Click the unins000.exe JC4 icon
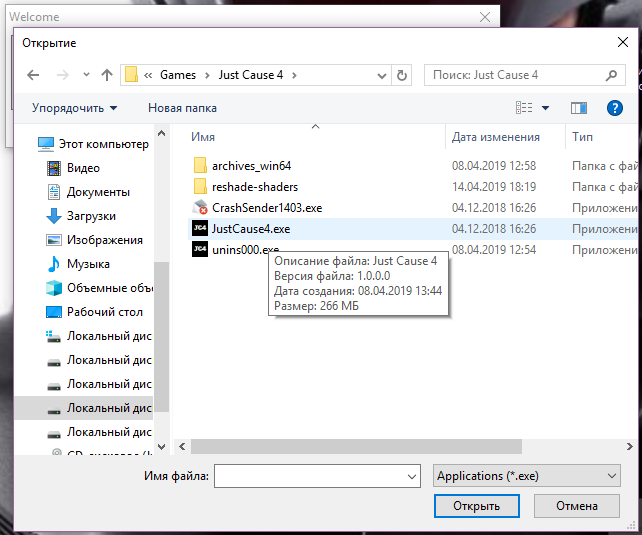642x535 pixels. (200, 250)
